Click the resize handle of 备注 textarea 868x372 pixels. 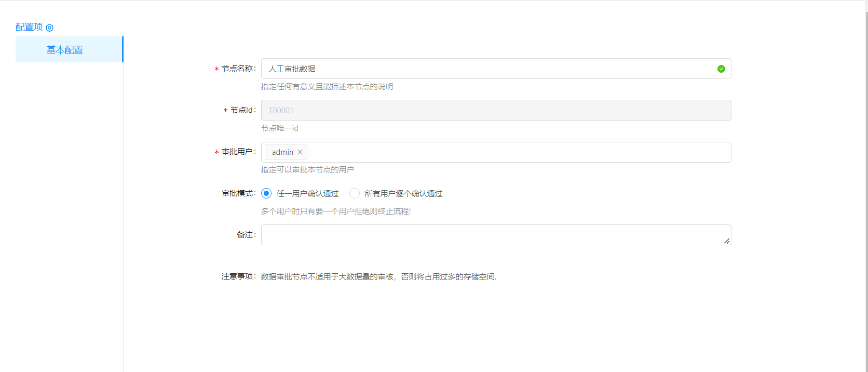pyautogui.click(x=727, y=241)
